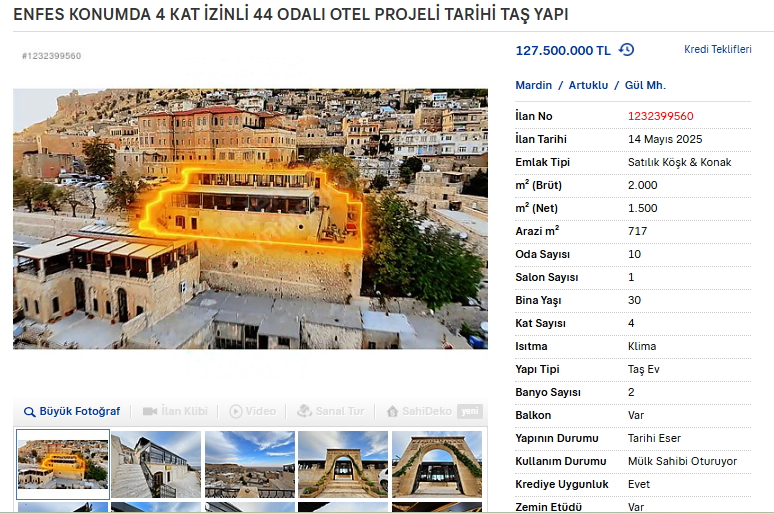This screenshot has width=774, height=514.
Task: Select the city skyline view thumbnail
Action: click(250, 464)
